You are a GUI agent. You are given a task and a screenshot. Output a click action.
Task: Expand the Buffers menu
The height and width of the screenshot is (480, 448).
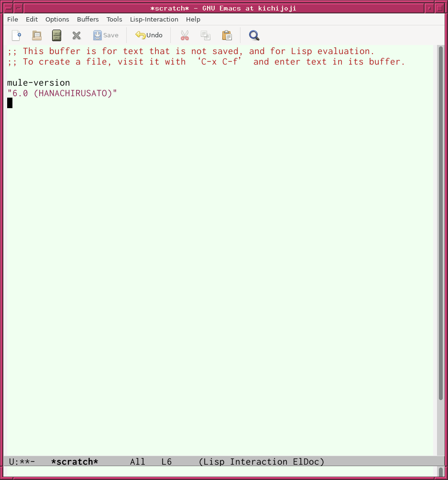pyautogui.click(x=87, y=20)
